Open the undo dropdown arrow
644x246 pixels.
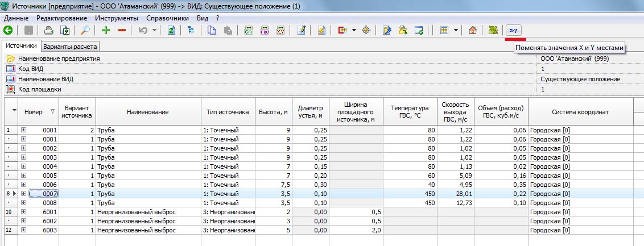tap(155, 30)
